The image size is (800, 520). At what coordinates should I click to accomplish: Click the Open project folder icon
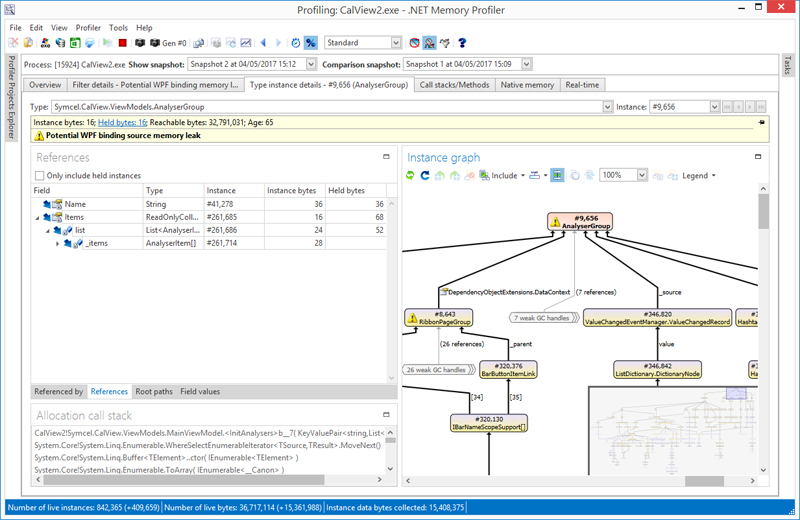click(x=29, y=43)
